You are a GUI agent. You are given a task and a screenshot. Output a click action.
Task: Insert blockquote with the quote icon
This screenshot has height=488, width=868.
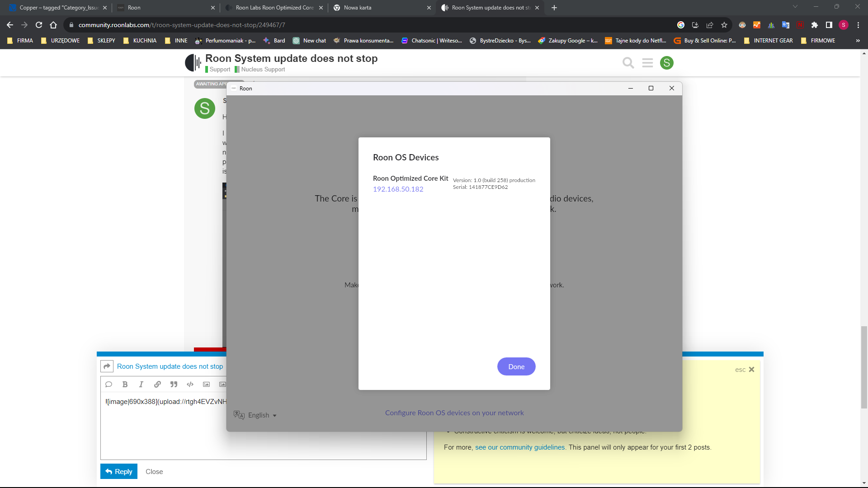(x=174, y=384)
